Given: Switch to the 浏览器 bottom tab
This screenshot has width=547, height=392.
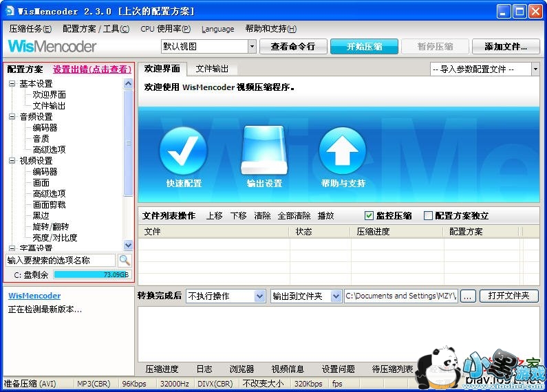Looking at the screenshot, I should 242,369.
